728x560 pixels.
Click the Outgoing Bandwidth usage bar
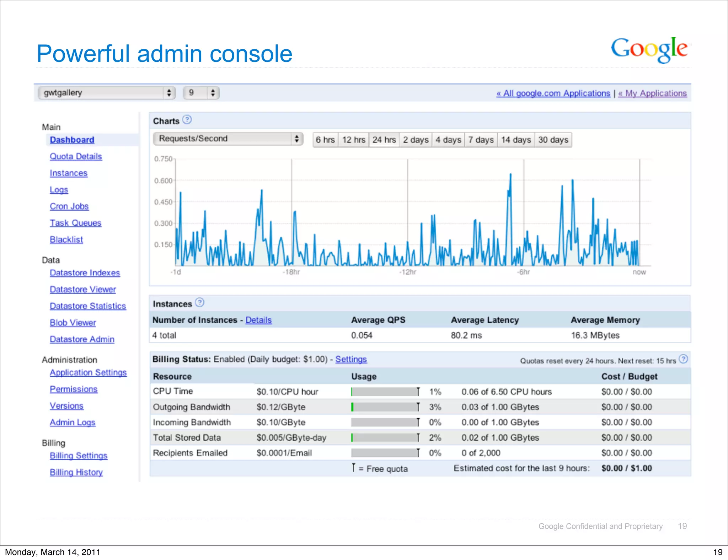385,407
